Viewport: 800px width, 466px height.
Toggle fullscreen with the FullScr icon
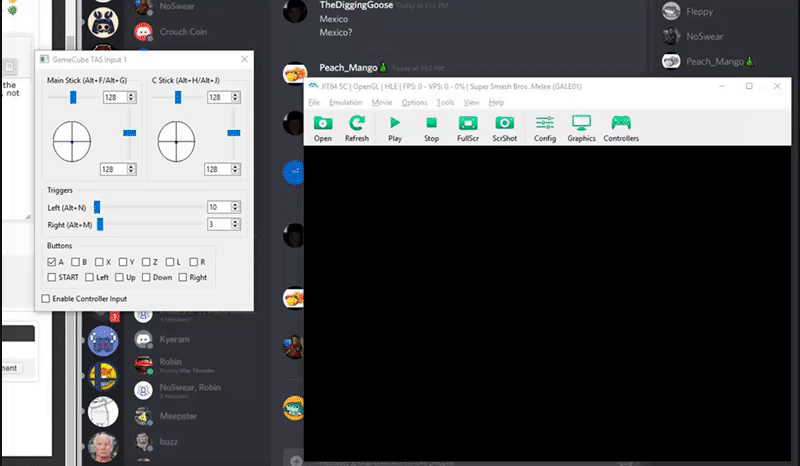pyautogui.click(x=468, y=128)
